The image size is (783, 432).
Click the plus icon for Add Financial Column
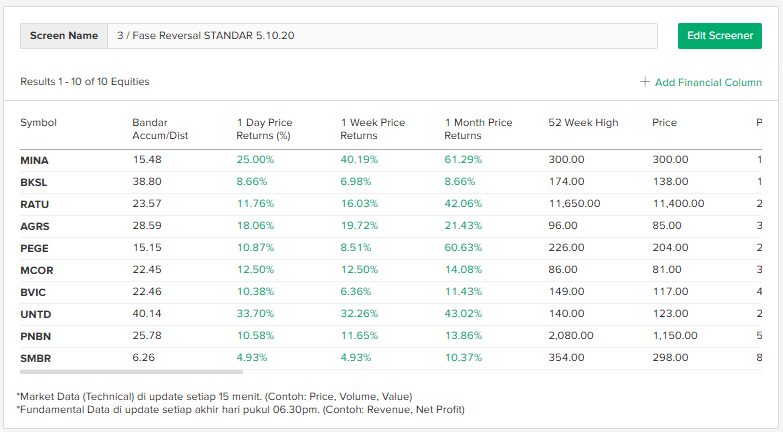coord(645,82)
